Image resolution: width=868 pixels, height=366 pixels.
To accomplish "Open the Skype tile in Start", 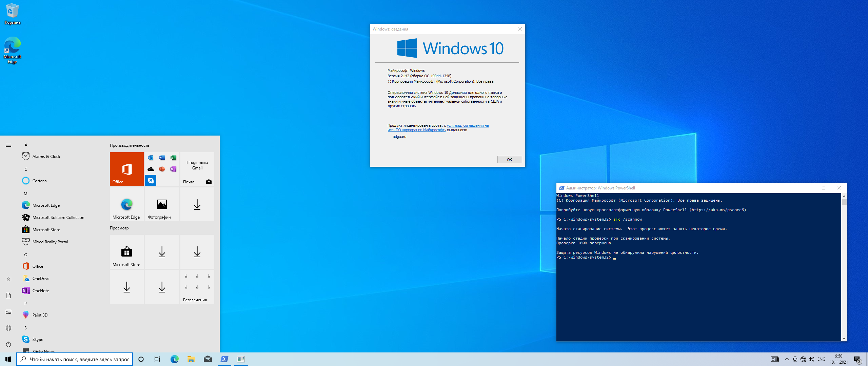I will (x=151, y=180).
